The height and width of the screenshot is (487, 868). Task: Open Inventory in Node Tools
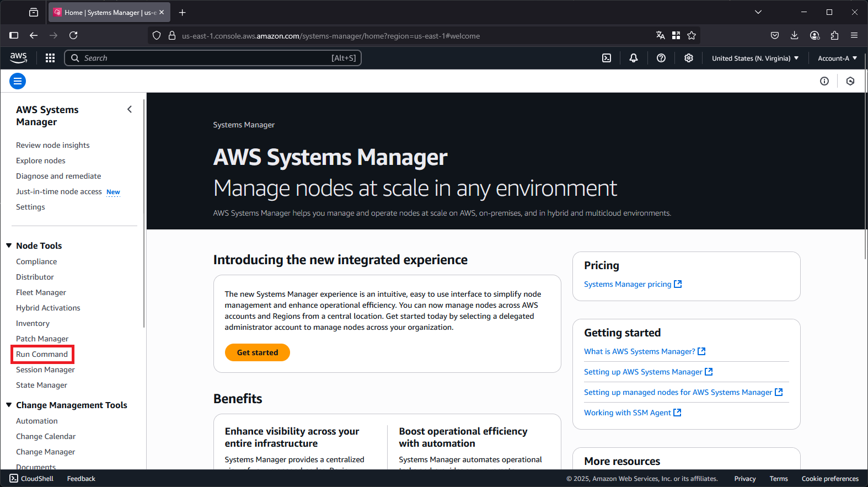point(33,323)
